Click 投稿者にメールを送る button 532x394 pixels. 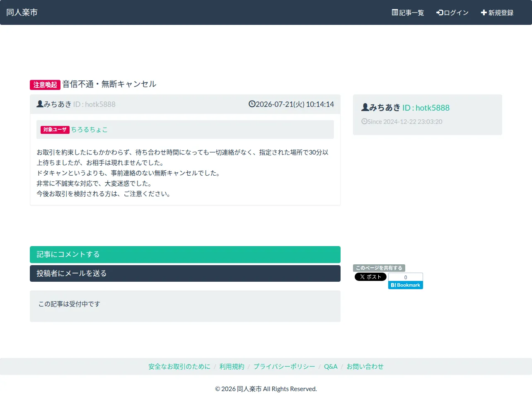pyautogui.click(x=185, y=273)
